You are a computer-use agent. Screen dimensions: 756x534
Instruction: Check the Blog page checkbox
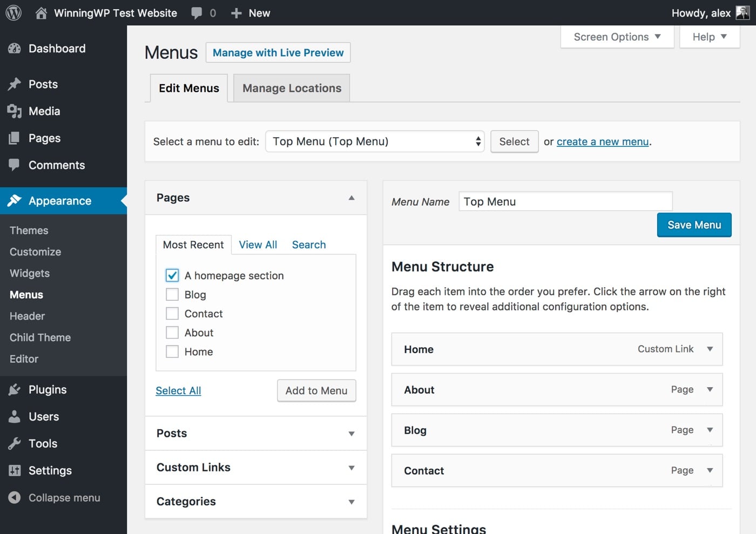click(x=172, y=294)
